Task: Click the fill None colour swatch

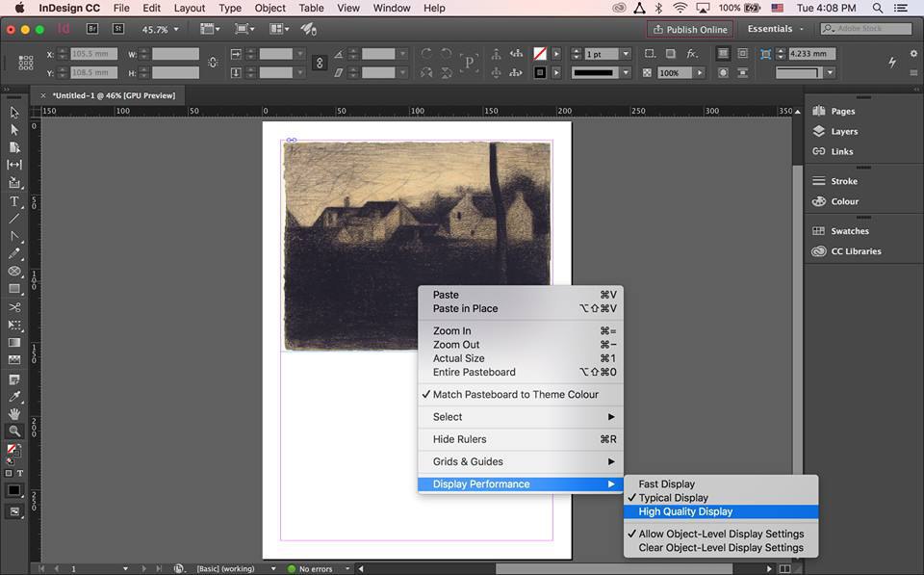Action: click(540, 54)
